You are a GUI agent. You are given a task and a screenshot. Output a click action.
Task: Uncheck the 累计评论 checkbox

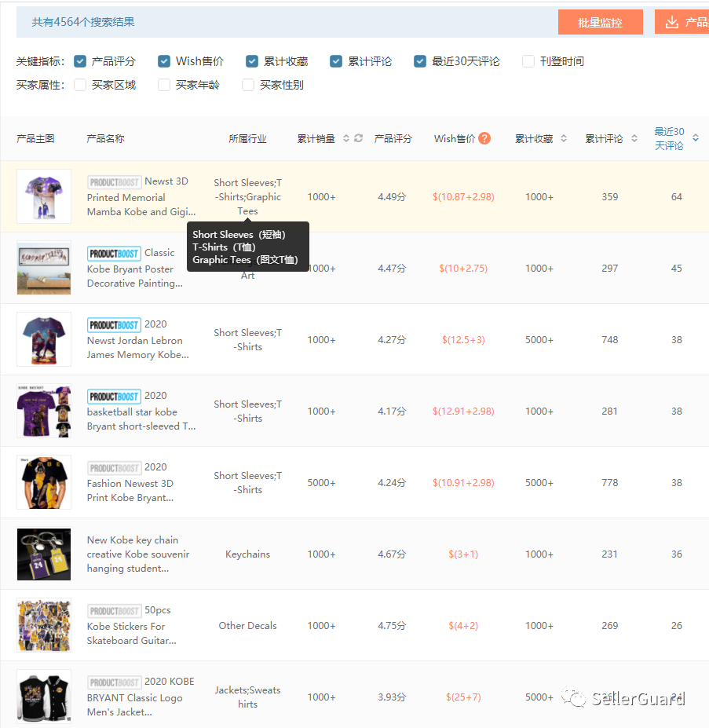point(336,61)
